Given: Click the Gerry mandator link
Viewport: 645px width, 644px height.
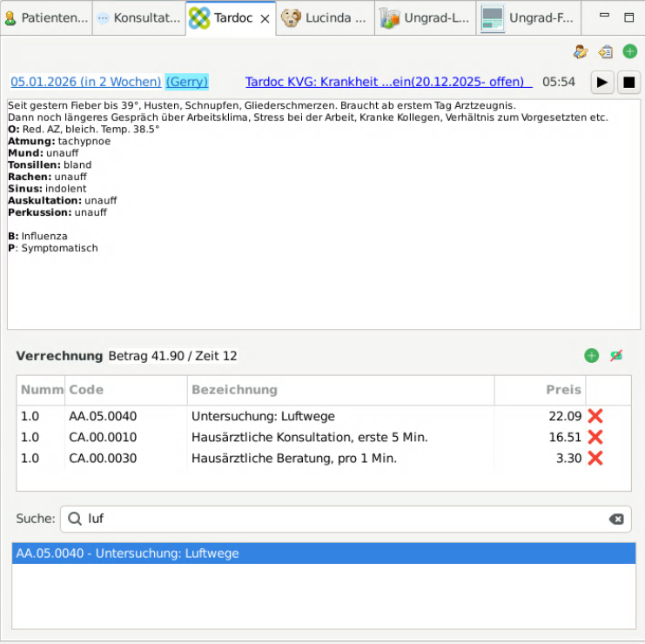Looking at the screenshot, I should 186,82.
